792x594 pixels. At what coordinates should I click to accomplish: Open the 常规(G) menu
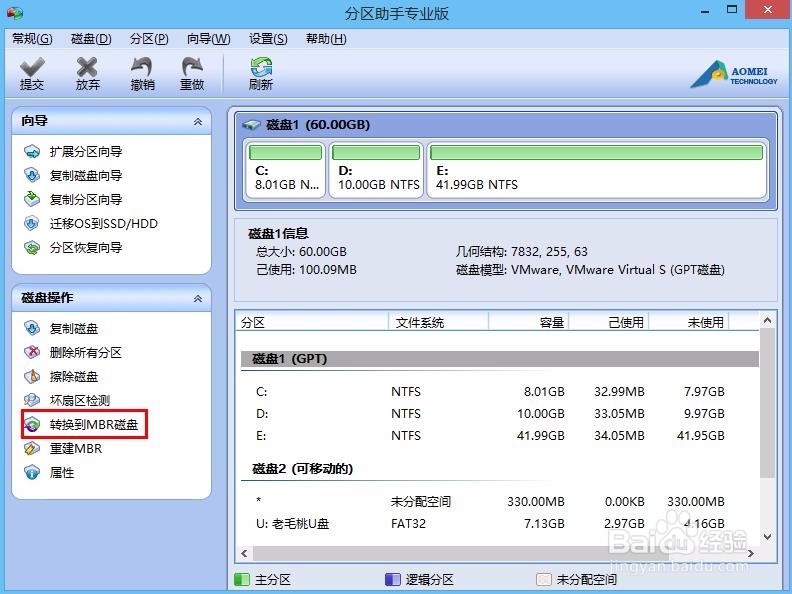(x=32, y=39)
